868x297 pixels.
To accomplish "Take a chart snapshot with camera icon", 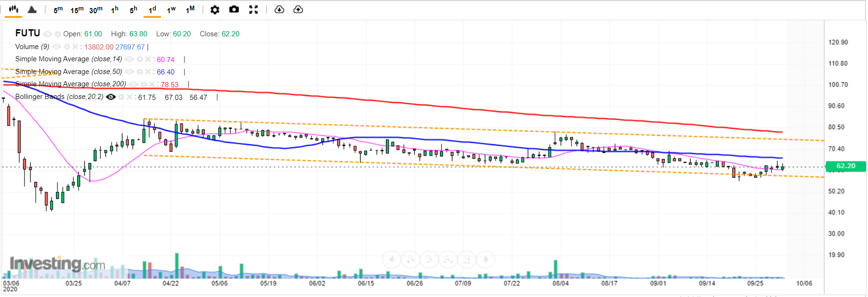I will point(234,9).
